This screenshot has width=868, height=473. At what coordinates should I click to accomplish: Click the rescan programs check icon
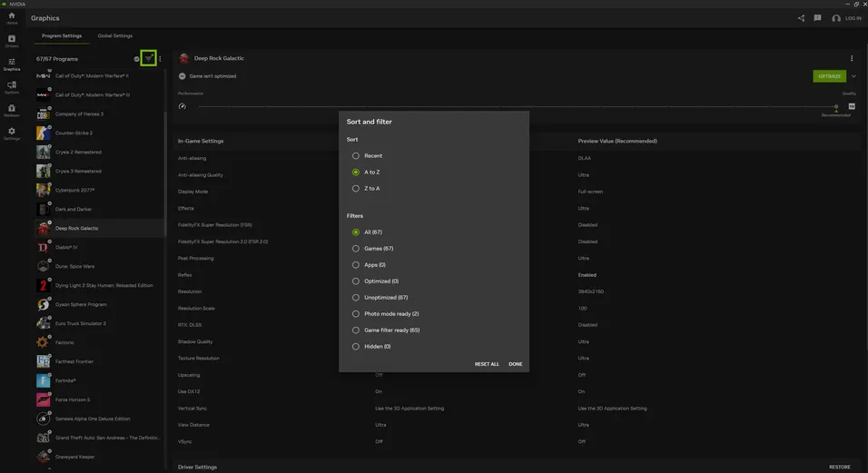[x=137, y=59]
